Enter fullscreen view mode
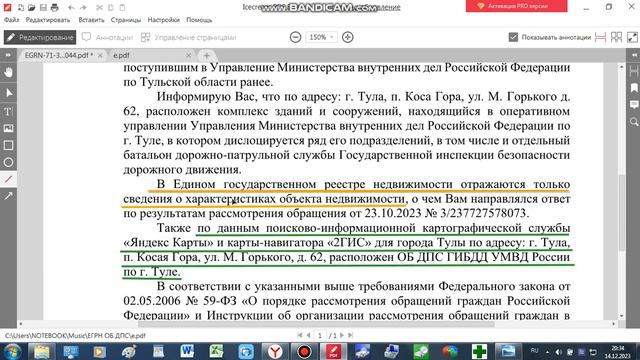Viewport: 640px width, 360px height. tap(632, 37)
